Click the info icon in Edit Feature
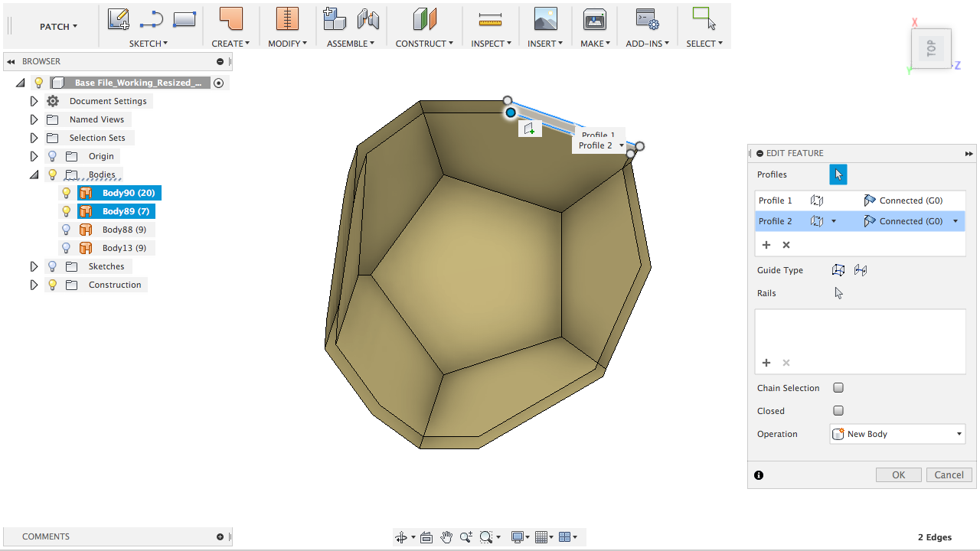980x551 pixels. 759,475
